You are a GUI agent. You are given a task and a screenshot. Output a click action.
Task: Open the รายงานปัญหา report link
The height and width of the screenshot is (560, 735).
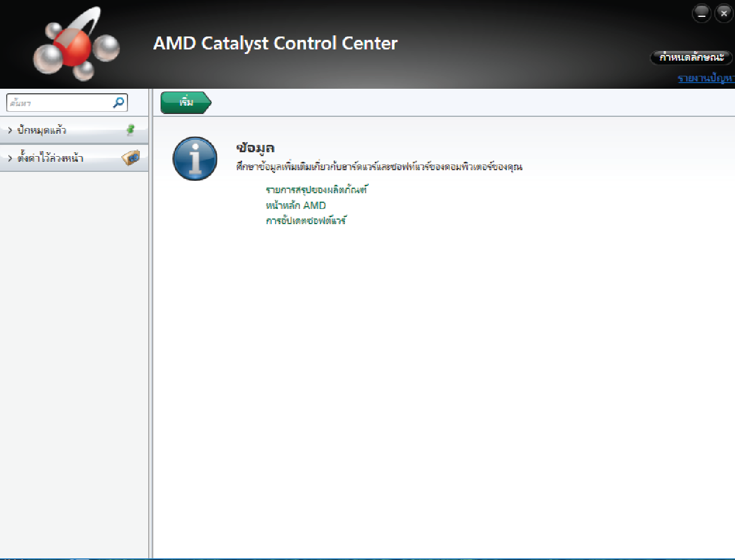706,78
